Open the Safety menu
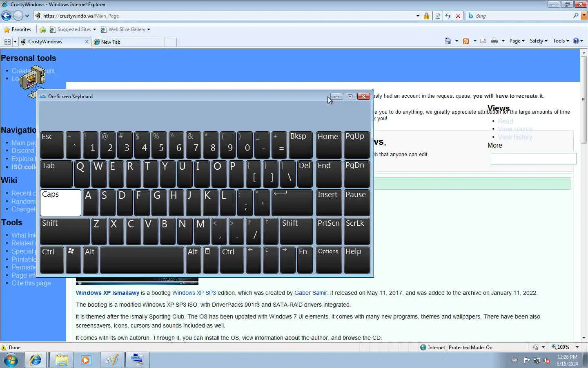This screenshot has height=368, width=588. 539,41
